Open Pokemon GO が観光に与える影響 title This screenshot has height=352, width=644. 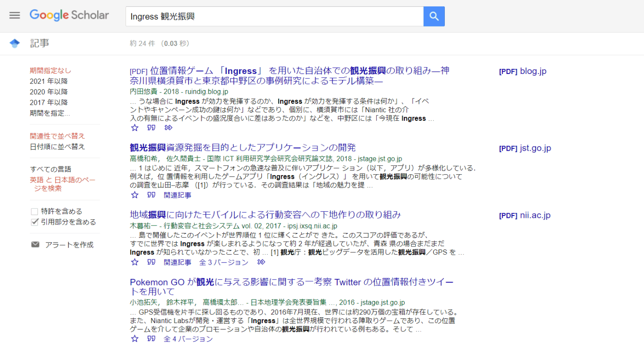click(292, 287)
